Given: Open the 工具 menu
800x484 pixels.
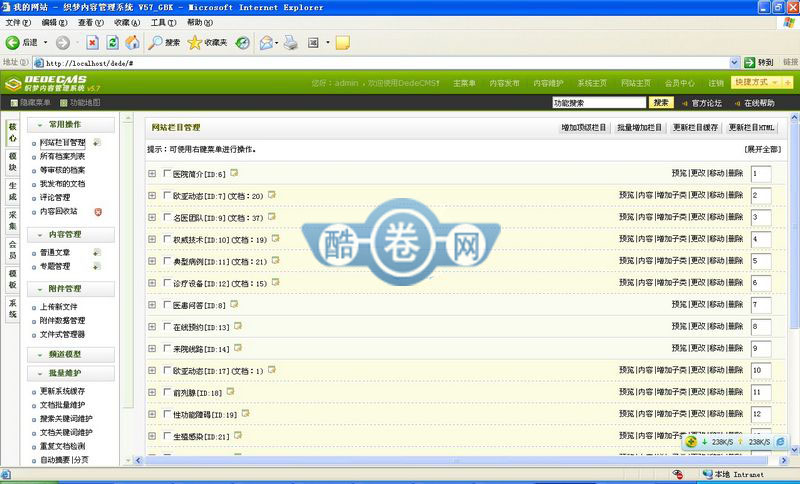Looking at the screenshot, I should click(163, 22).
